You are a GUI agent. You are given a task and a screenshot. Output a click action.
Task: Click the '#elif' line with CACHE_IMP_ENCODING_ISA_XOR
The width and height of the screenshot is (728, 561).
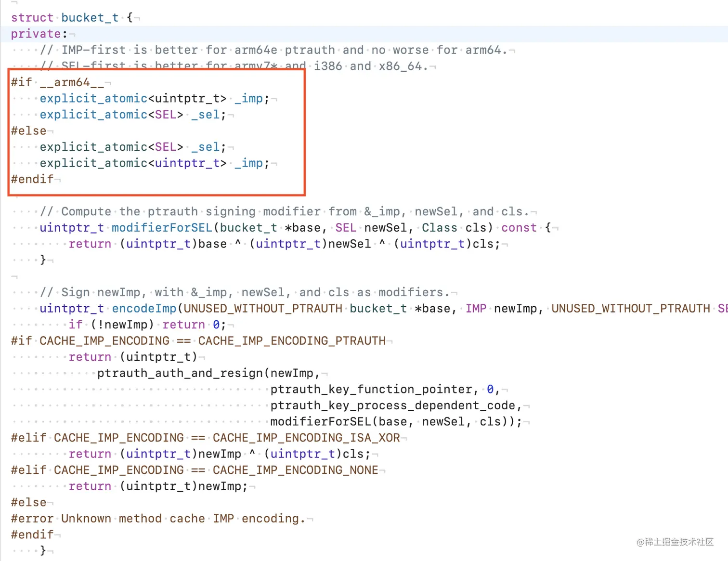206,438
